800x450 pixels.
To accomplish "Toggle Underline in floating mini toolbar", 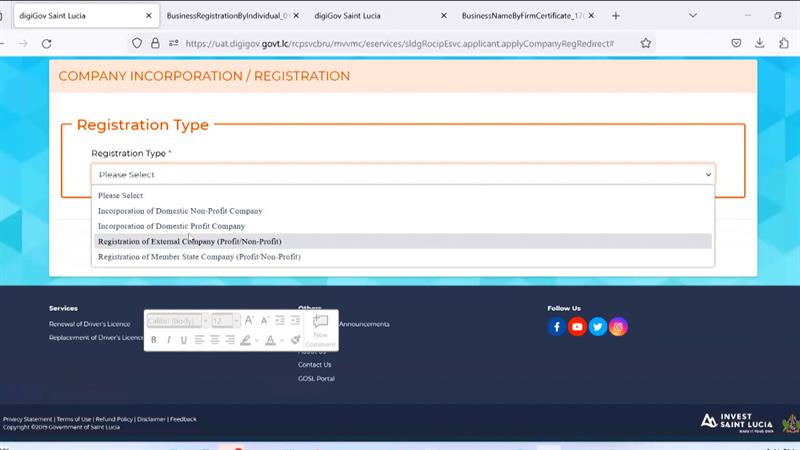I will (183, 340).
